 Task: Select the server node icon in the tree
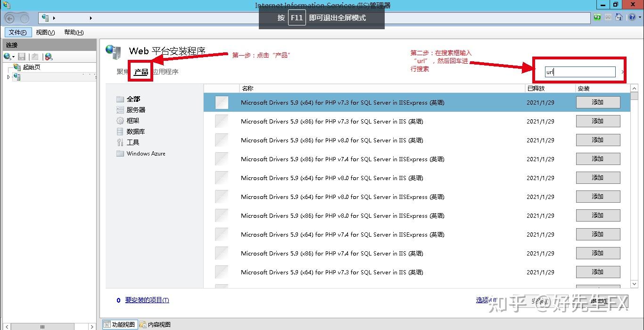click(17, 77)
